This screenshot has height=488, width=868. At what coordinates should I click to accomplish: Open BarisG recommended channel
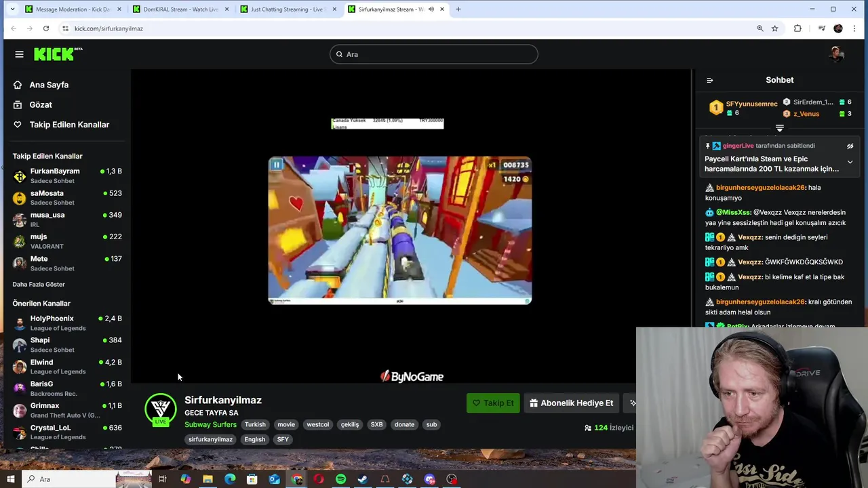point(67,388)
